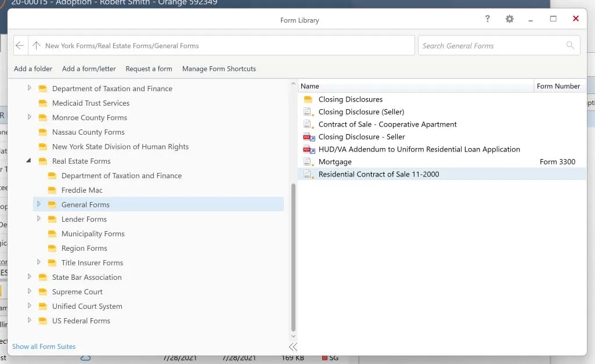
Task: Select the Lender Forms tree item
Action: 84,219
